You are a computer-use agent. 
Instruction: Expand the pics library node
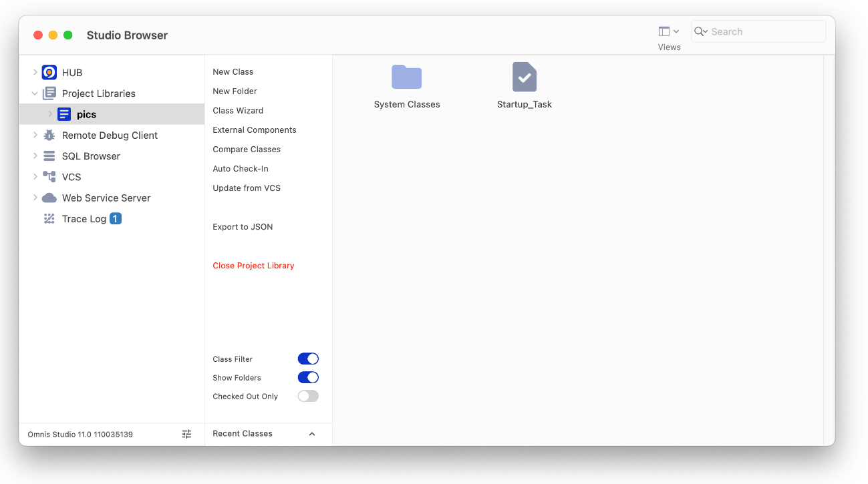tap(50, 114)
